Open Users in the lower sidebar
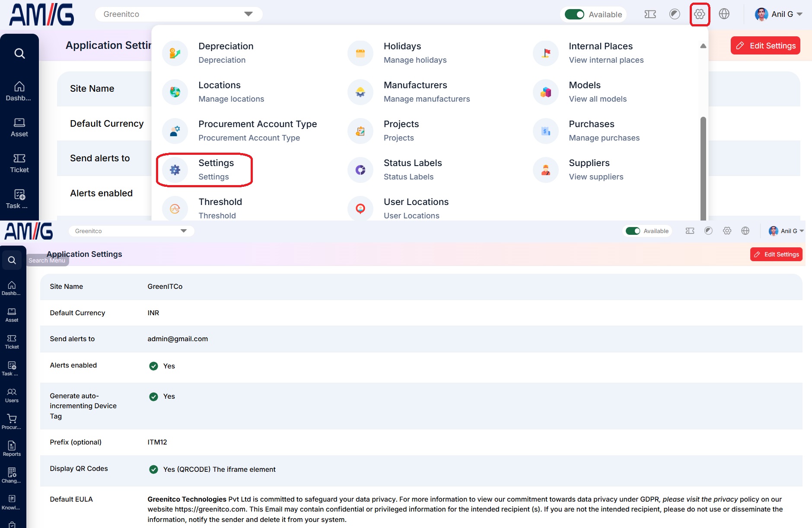The height and width of the screenshot is (528, 812). click(x=12, y=395)
